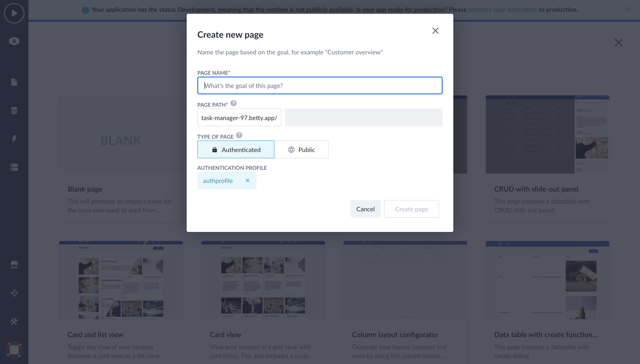Click the database/tables sidebar icon
The height and width of the screenshot is (364, 640).
coord(14,111)
